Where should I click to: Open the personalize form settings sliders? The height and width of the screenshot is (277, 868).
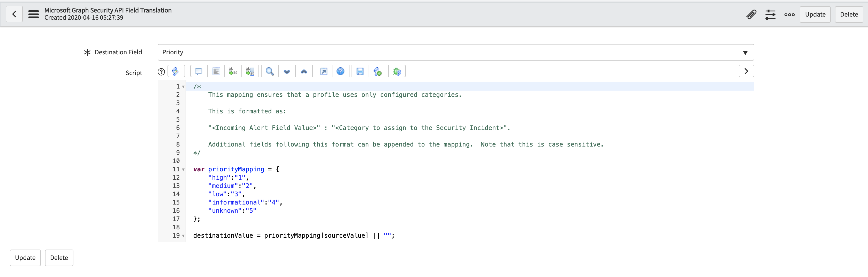[x=770, y=14]
